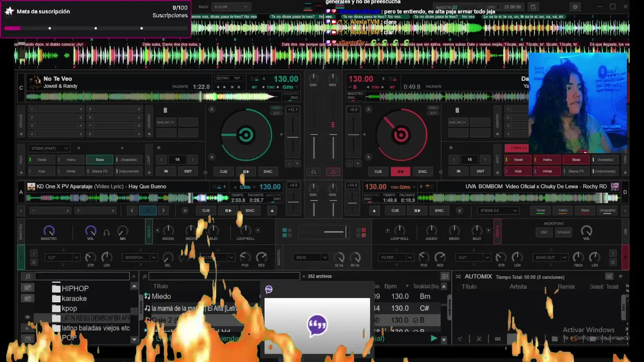644x362 pixels.
Task: Open the RACK ELEGIR dropdown at top
Action: [x=231, y=7]
